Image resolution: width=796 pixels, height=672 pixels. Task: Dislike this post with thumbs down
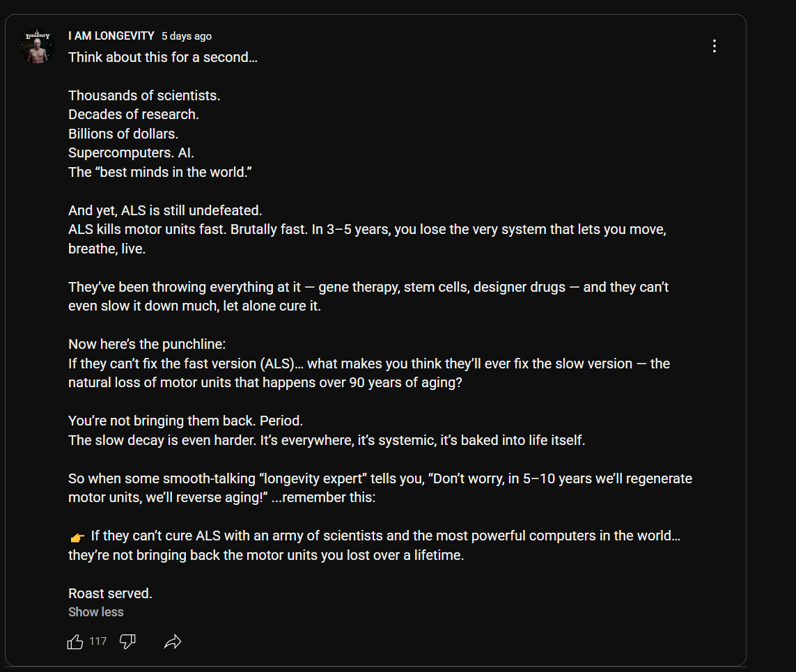(127, 642)
